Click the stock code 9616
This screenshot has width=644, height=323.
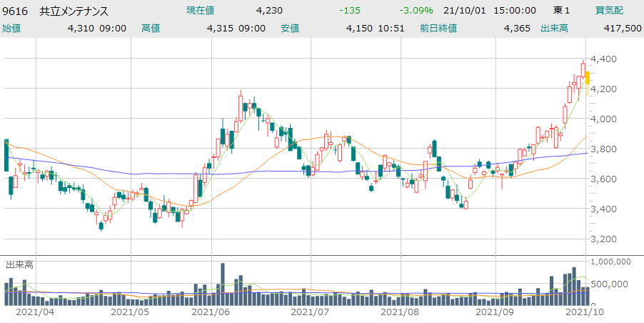(16, 10)
